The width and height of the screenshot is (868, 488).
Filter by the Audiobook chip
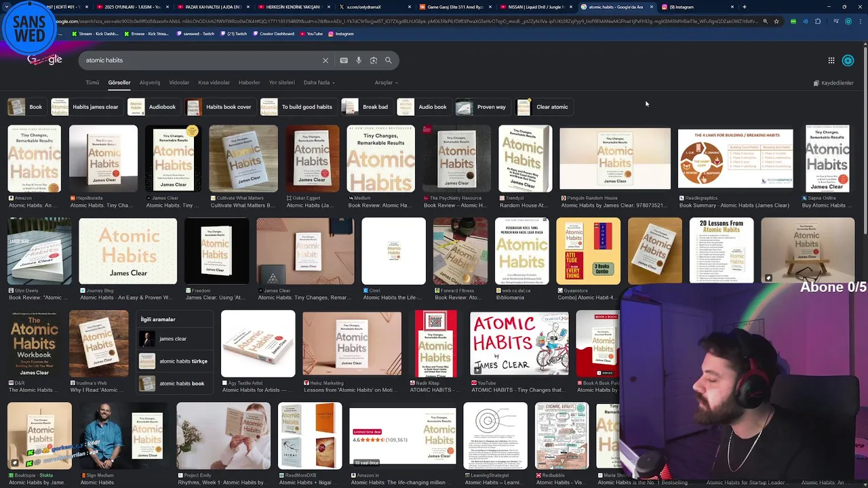tap(153, 107)
